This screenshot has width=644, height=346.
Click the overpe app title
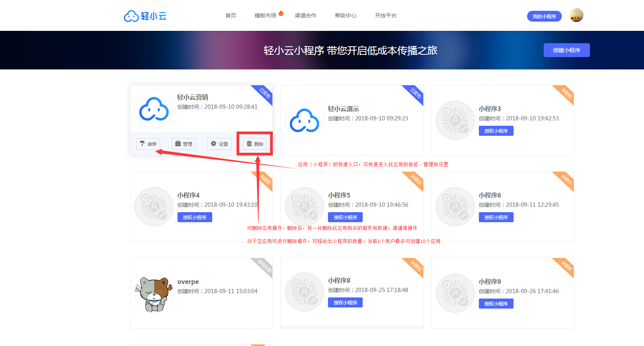point(188,282)
